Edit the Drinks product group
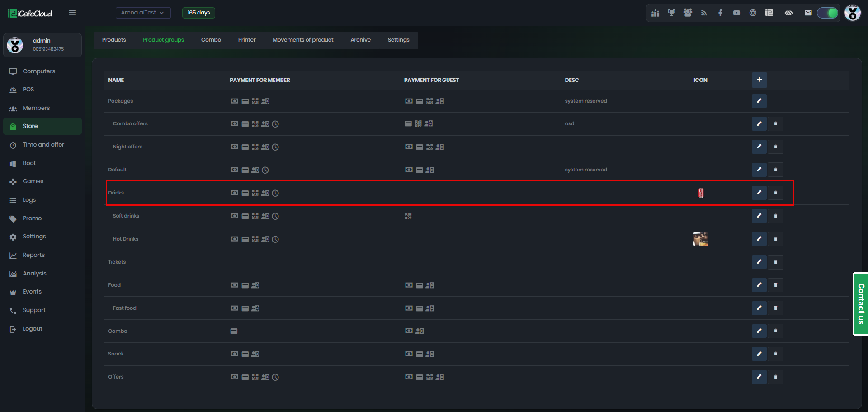Viewport: 868px width, 412px height. pos(759,193)
